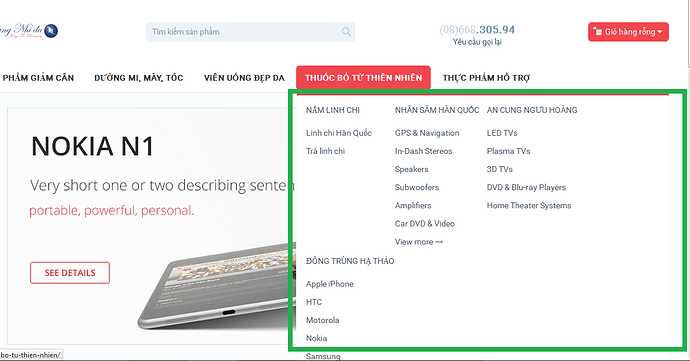
Task: Click 'portable, powerful, personal.' tagline
Action: [112, 210]
